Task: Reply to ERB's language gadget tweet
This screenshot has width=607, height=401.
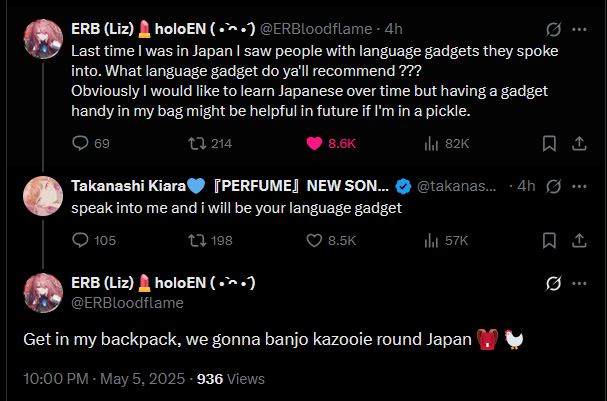Action: (81, 143)
